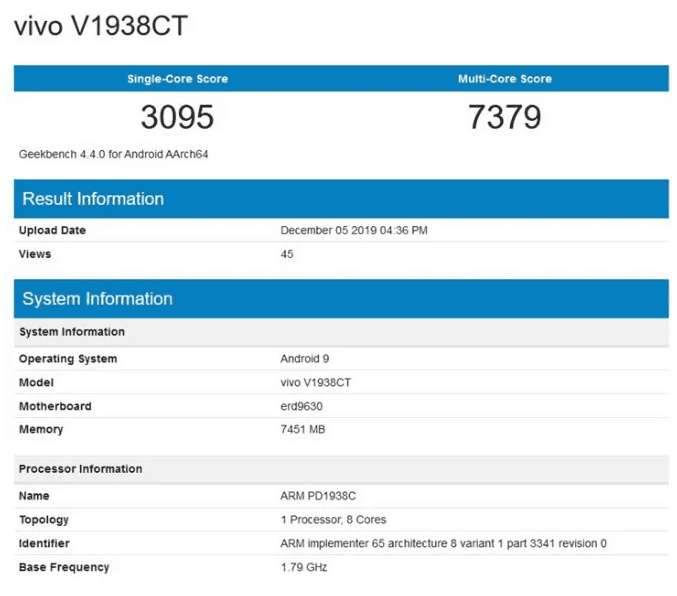Click the Base Frequency label
The width and height of the screenshot is (677, 596).
[64, 567]
